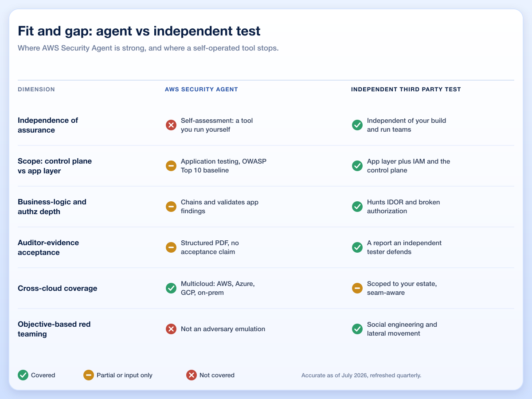Click the text A report an independent tester defends
This screenshot has height=399, width=532.
tap(404, 247)
